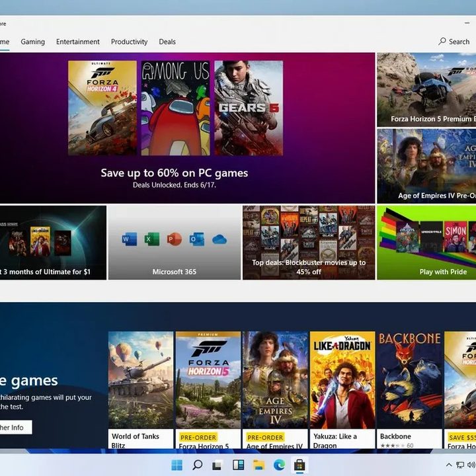
Task: Open the Yakuza: Like a Dragon game card
Action: coord(342,390)
